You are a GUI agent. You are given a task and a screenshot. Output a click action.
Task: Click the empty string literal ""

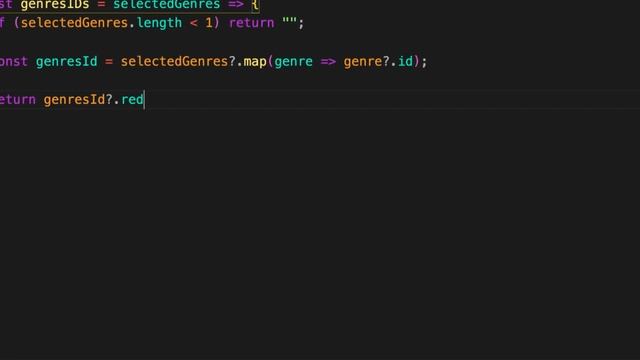(289, 21)
